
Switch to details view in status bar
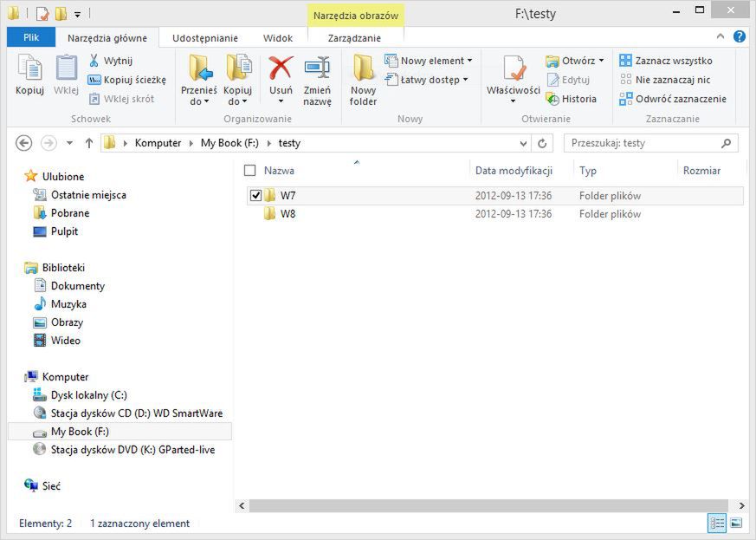tap(716, 524)
